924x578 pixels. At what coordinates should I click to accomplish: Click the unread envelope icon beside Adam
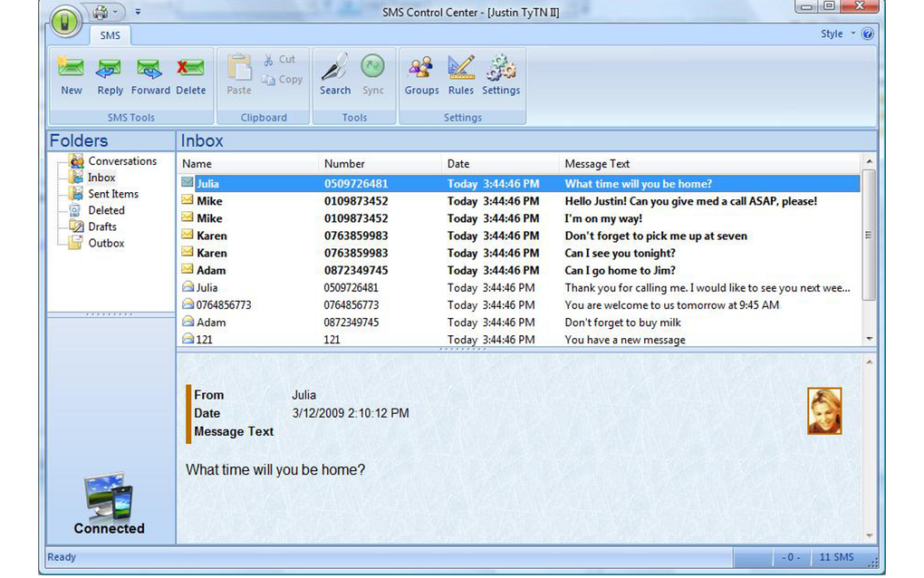point(188,269)
